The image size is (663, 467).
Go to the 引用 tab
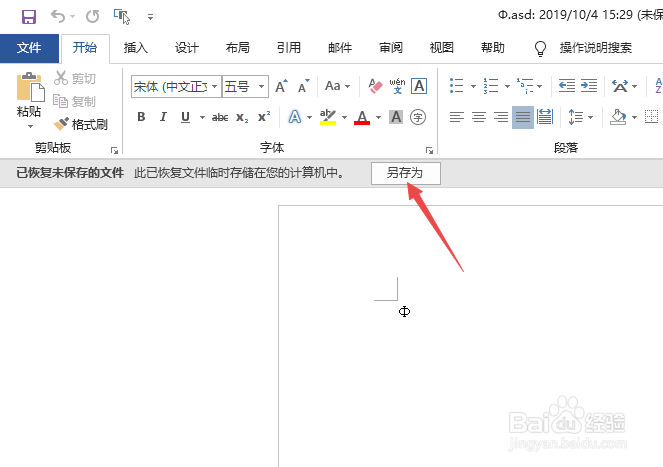tap(289, 48)
